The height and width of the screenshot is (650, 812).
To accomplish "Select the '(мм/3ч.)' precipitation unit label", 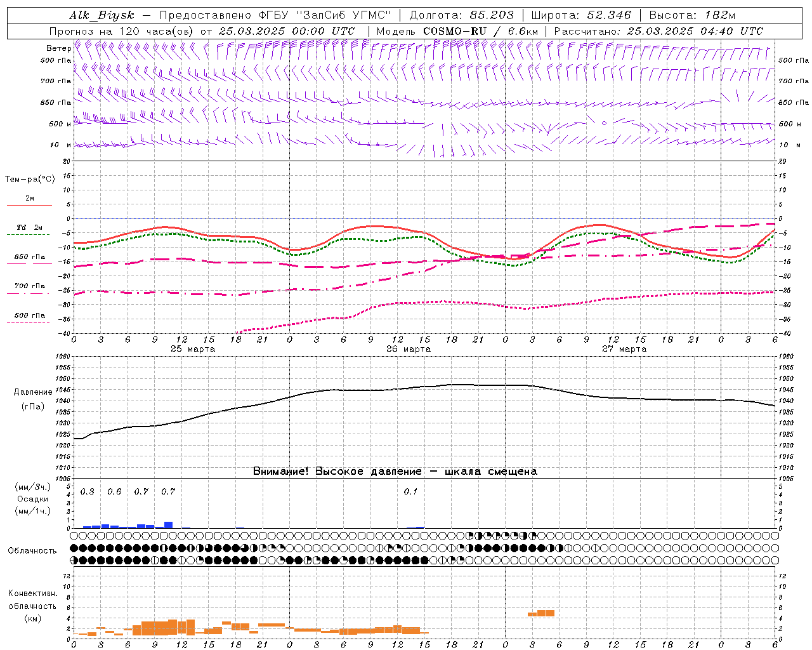I will (32, 487).
